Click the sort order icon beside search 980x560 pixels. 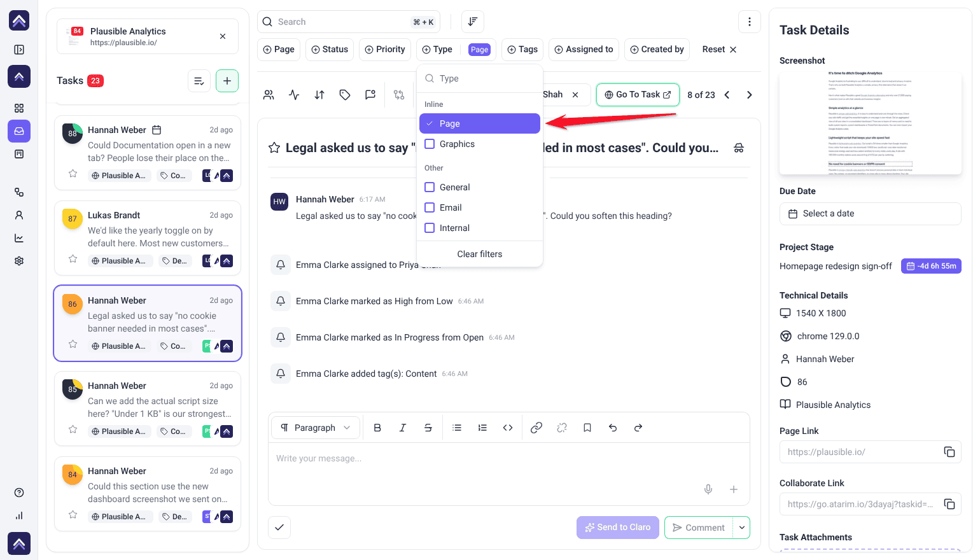pyautogui.click(x=473, y=22)
